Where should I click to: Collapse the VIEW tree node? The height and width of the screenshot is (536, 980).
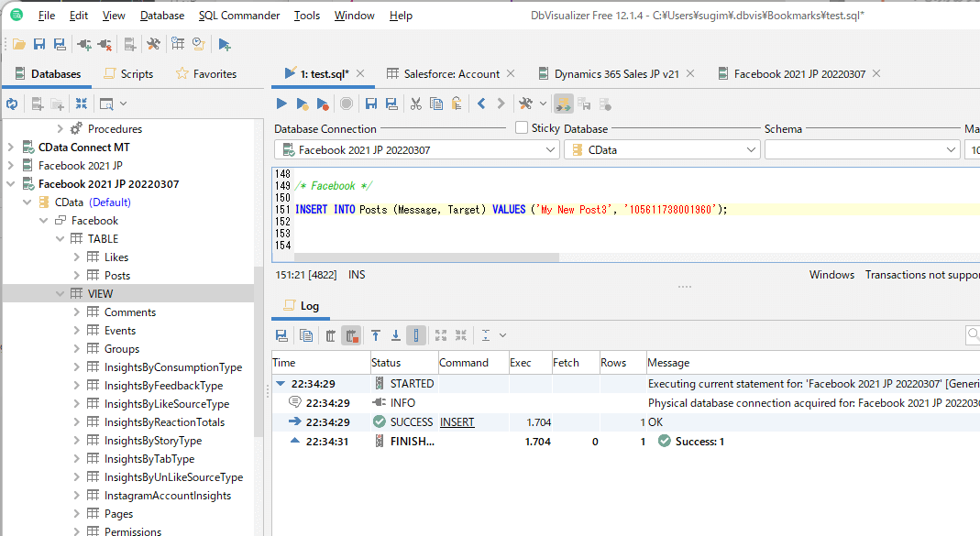(61, 294)
